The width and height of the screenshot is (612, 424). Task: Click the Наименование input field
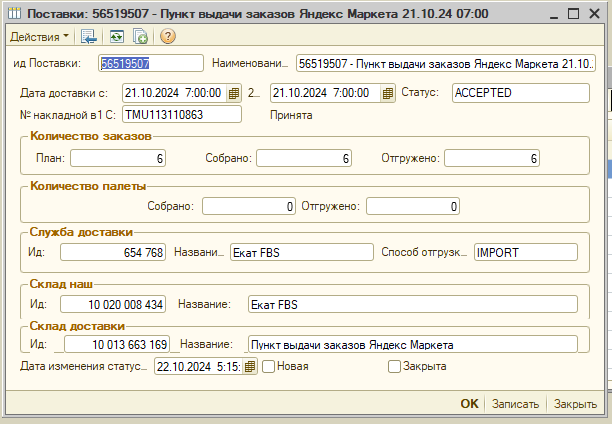pyautogui.click(x=446, y=63)
